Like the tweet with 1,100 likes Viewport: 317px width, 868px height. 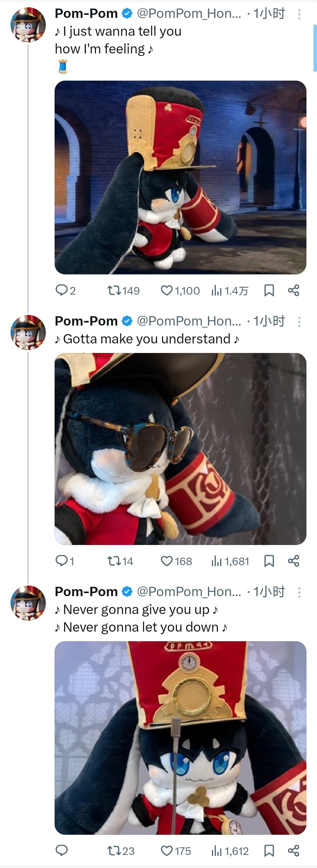tap(167, 290)
